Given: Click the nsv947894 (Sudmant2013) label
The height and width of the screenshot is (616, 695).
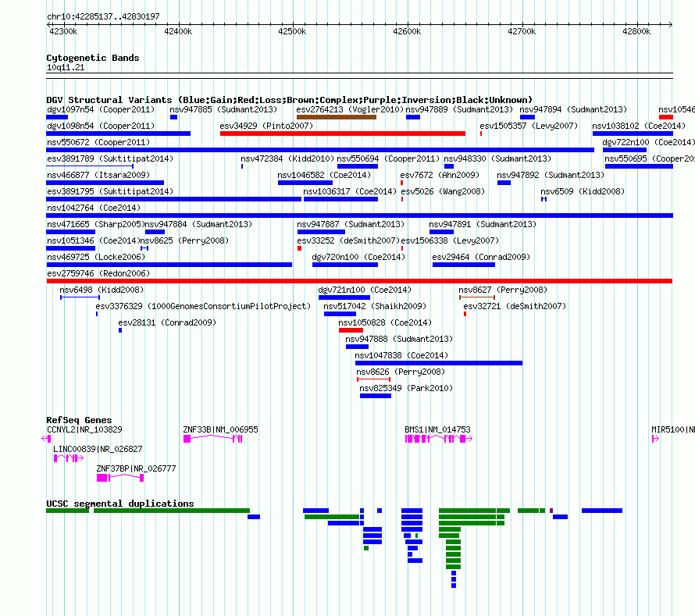Looking at the screenshot, I should (x=573, y=109).
